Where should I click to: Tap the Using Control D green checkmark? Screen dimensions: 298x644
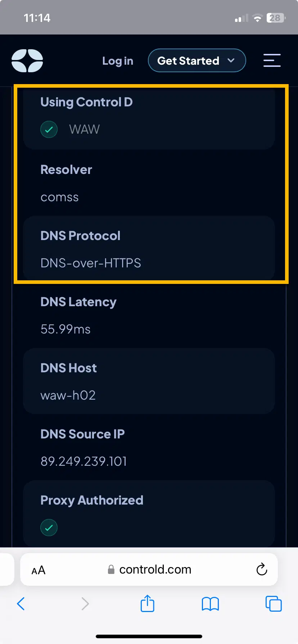(x=49, y=129)
